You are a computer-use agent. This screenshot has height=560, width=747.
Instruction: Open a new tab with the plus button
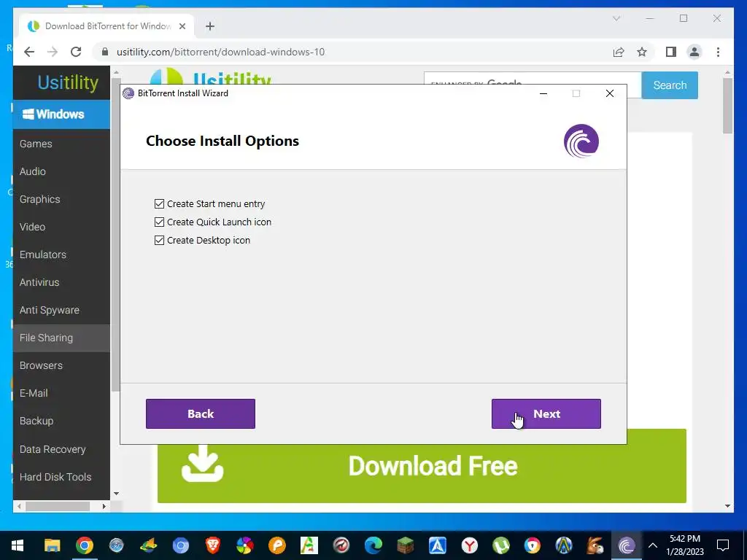click(x=210, y=26)
